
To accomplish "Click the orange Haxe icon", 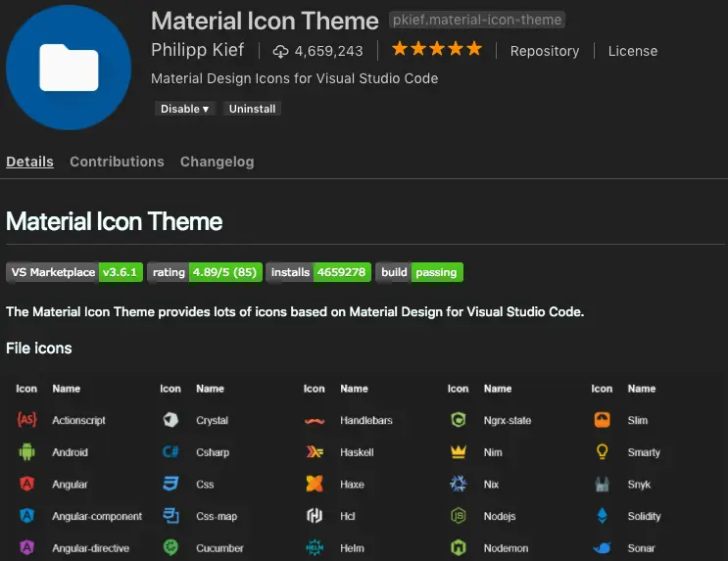I will pyautogui.click(x=315, y=484).
